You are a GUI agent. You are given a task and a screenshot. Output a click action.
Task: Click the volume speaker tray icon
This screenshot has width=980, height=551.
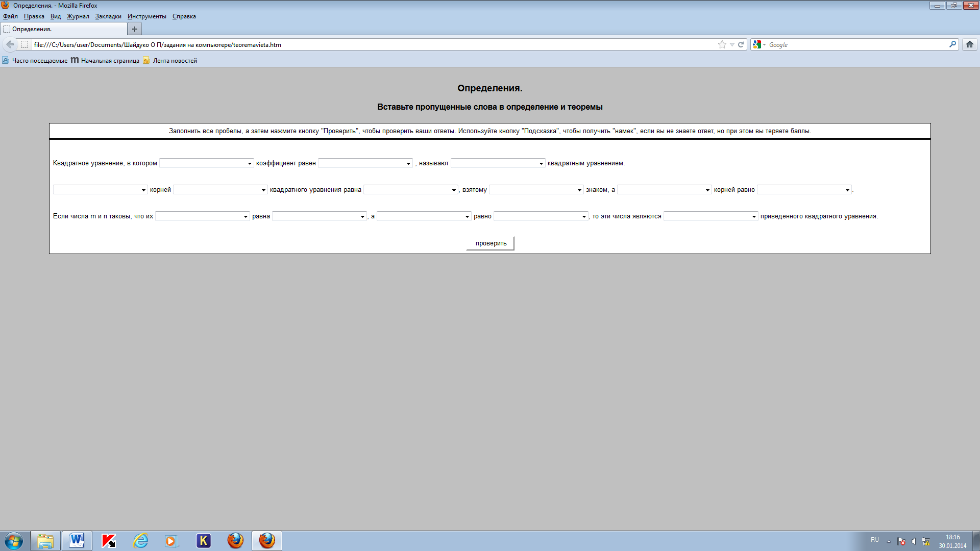click(x=914, y=541)
